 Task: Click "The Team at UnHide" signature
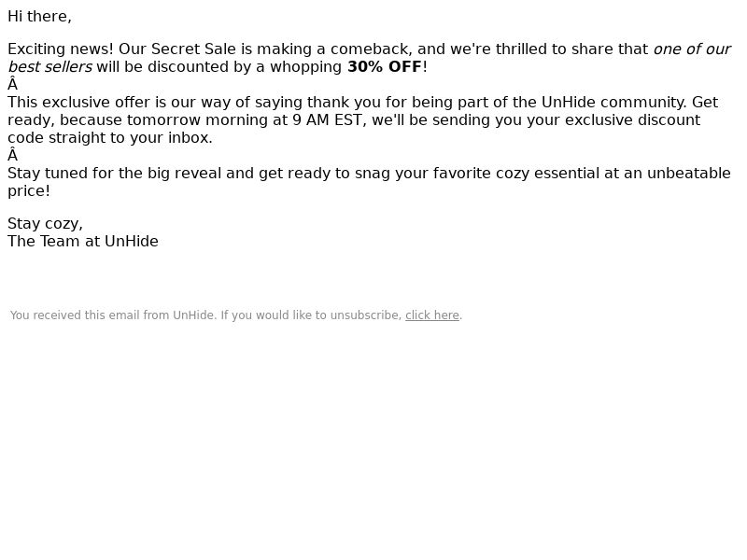coord(83,242)
